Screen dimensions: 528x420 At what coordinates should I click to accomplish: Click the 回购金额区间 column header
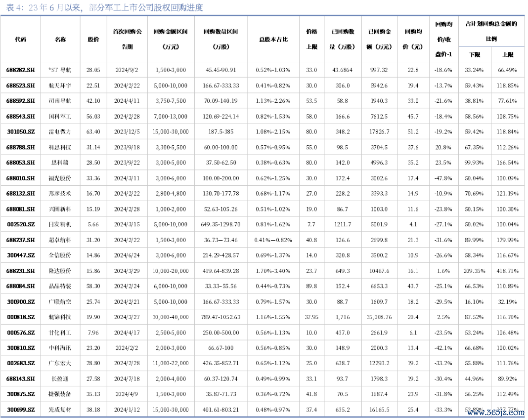point(171,39)
